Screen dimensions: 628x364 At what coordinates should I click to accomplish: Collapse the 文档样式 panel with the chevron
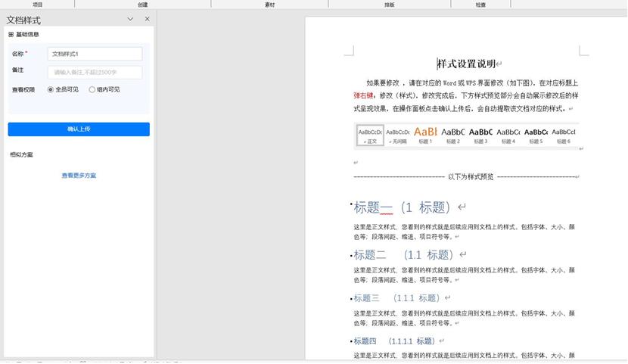(x=130, y=19)
